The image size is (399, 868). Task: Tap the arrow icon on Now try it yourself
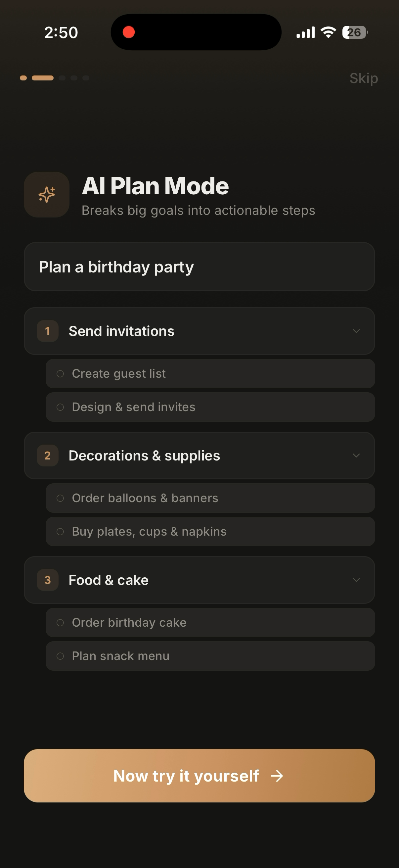pos(277,776)
